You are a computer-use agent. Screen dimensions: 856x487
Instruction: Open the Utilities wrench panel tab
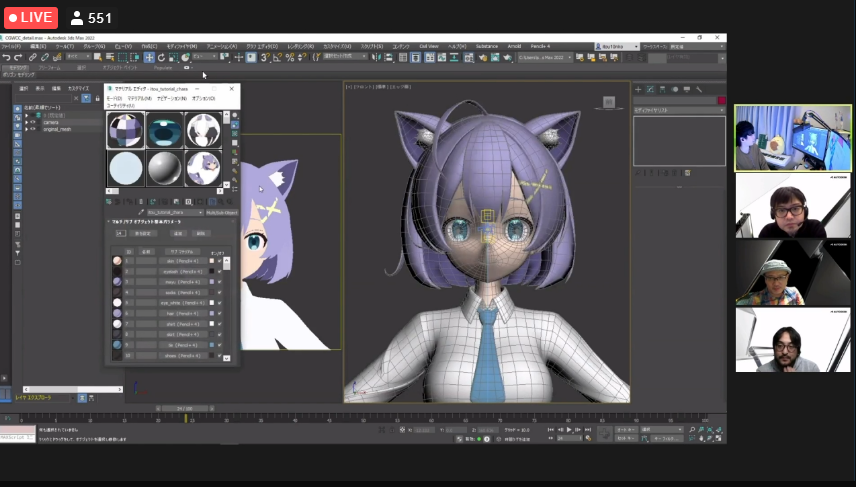coord(699,89)
